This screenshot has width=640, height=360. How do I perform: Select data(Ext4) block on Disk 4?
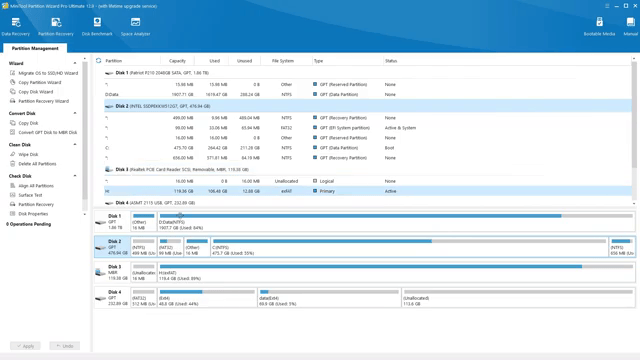[x=329, y=298]
